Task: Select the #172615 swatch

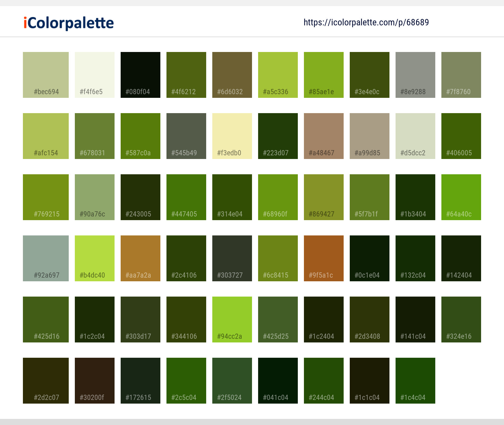Action: [141, 381]
